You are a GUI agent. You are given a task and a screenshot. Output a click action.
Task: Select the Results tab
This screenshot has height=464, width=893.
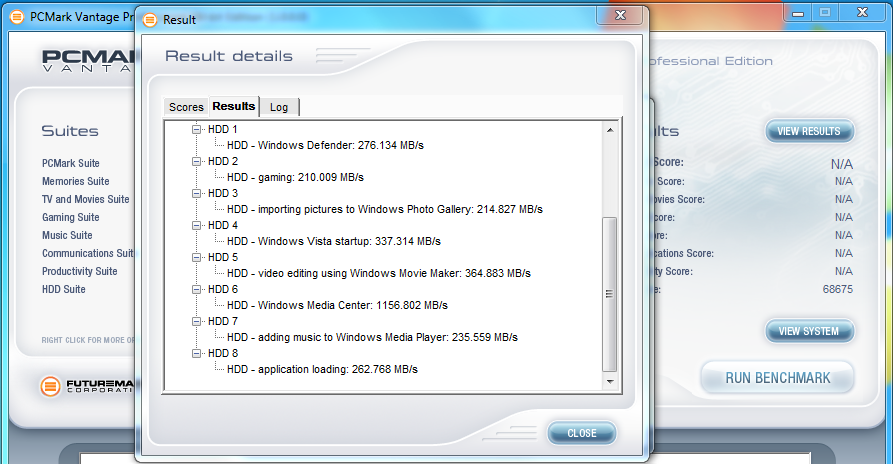234,106
